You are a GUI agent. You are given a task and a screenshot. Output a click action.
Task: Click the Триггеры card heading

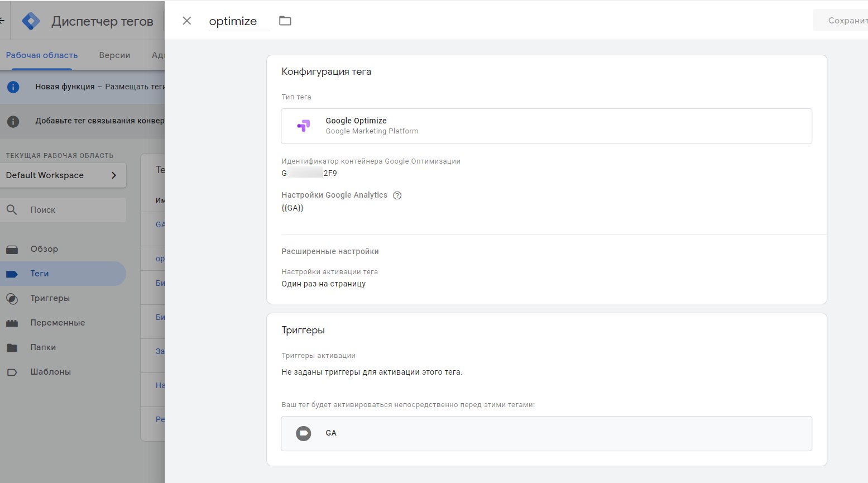(303, 330)
